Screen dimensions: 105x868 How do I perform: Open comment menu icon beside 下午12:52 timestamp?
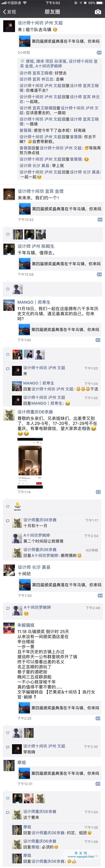100,220
